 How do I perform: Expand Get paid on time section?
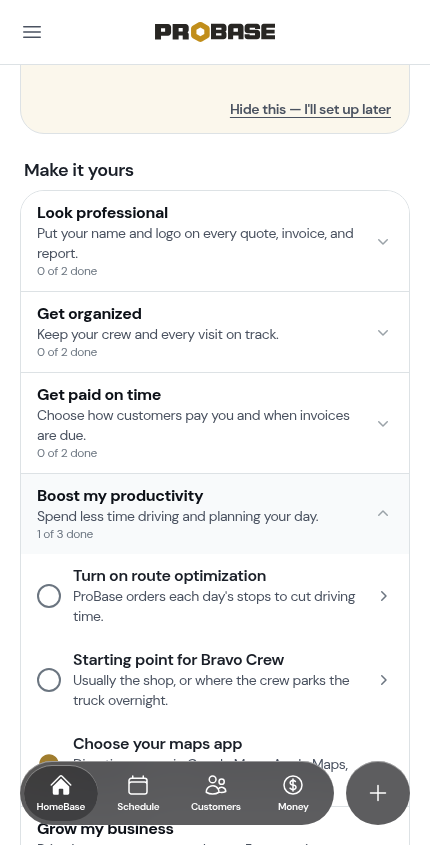(215, 423)
